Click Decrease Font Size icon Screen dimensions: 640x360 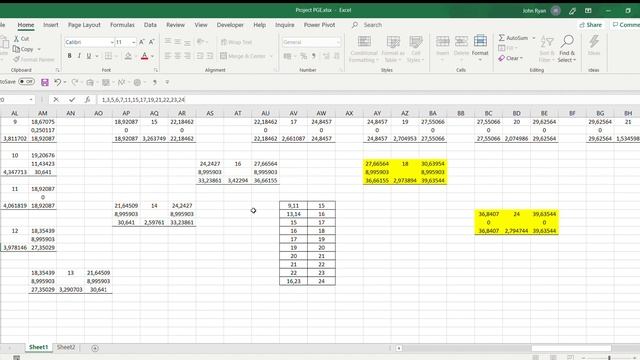151,42
